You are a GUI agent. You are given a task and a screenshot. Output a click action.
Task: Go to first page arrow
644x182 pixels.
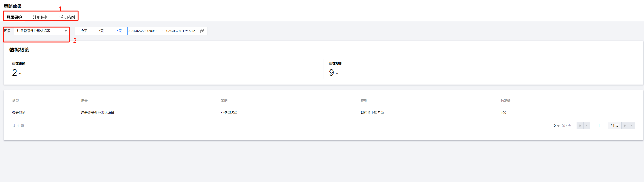[580, 126]
